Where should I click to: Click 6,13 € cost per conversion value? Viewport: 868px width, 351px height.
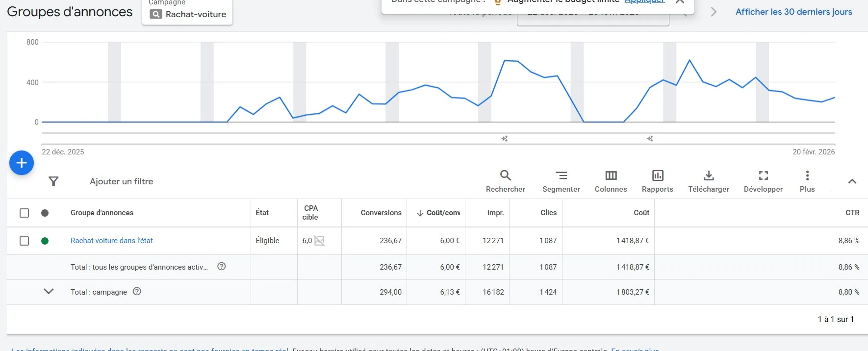(450, 292)
